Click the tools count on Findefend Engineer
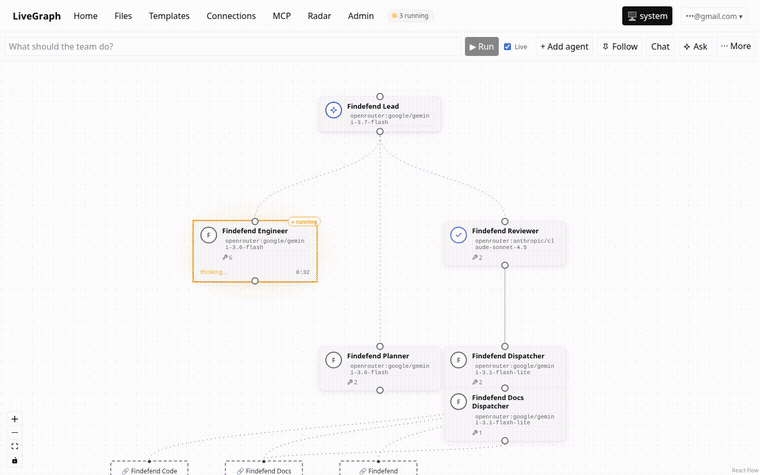Screen dimensions: 760x475 pyautogui.click(x=227, y=257)
